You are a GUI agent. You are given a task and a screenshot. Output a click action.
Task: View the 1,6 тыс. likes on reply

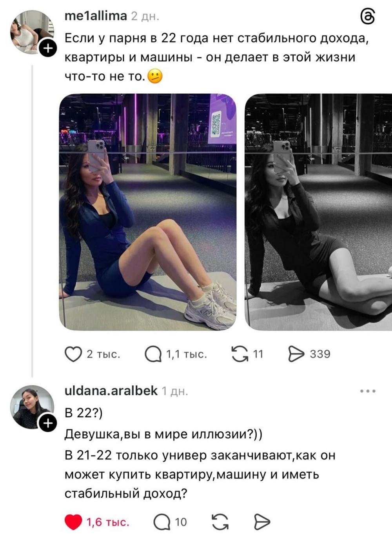108,522
